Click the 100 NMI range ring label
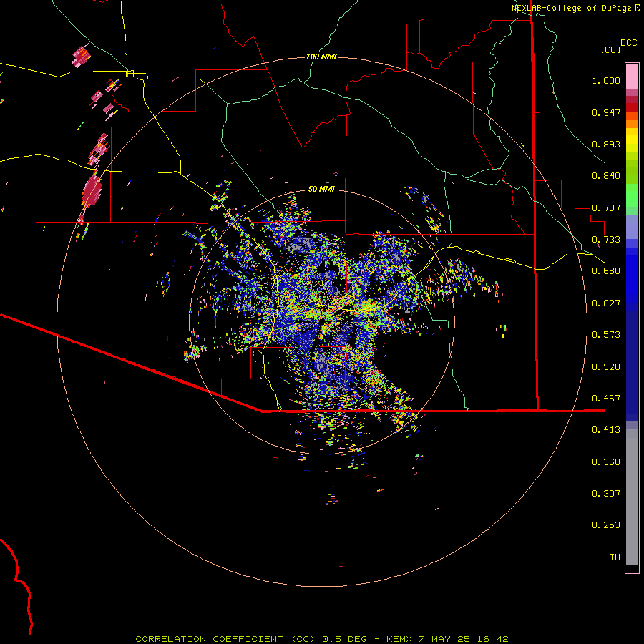Image resolution: width=644 pixels, height=644 pixels. tap(321, 57)
